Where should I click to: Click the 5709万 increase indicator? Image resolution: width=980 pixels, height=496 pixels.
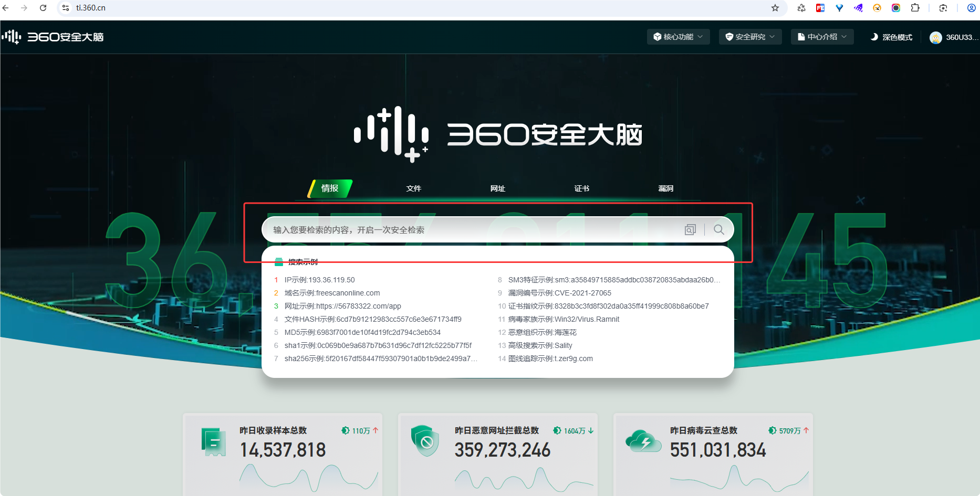point(789,430)
